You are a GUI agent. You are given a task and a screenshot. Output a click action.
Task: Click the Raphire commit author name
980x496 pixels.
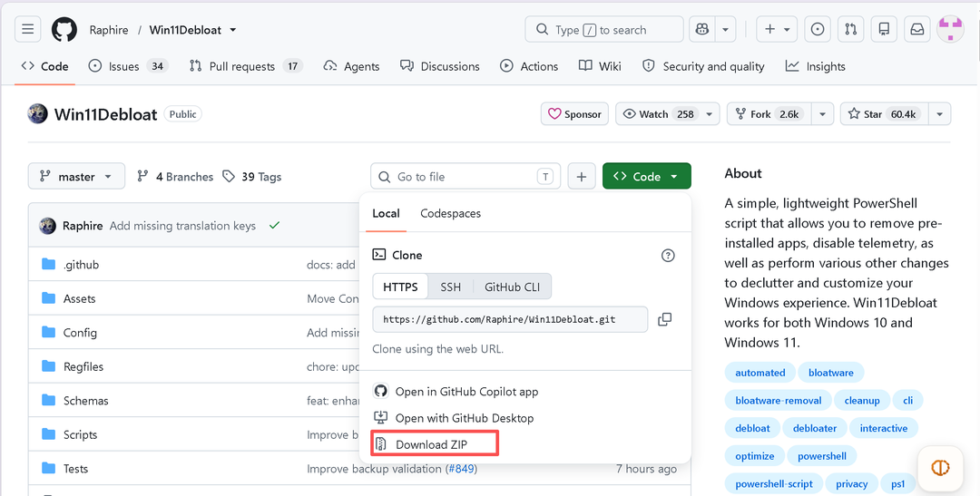pyautogui.click(x=83, y=226)
